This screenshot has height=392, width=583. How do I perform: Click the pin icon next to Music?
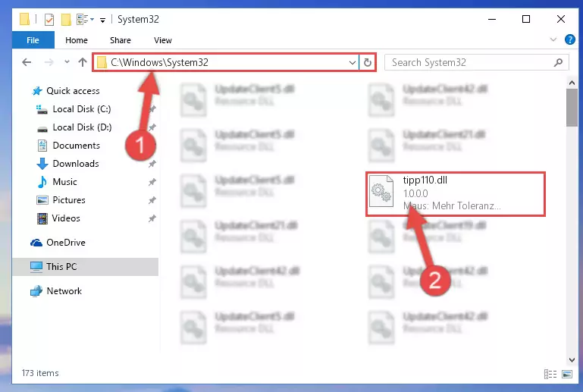152,182
